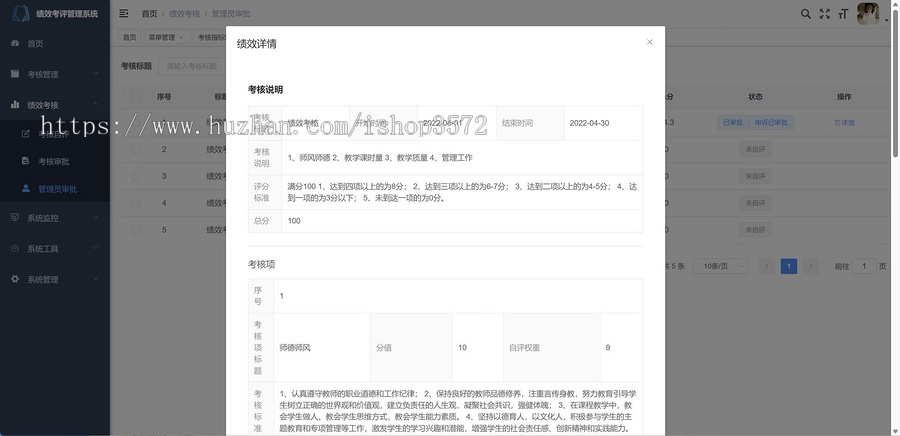Click the 首页 dashboard icon in sidebar
The image size is (900, 436).
[x=15, y=44]
